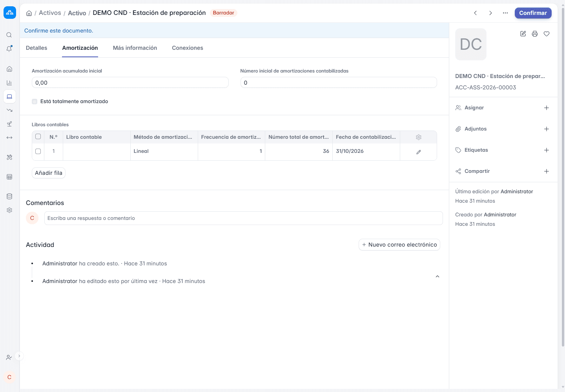Click the print icon
This screenshot has height=392, width=565.
pos(535,34)
